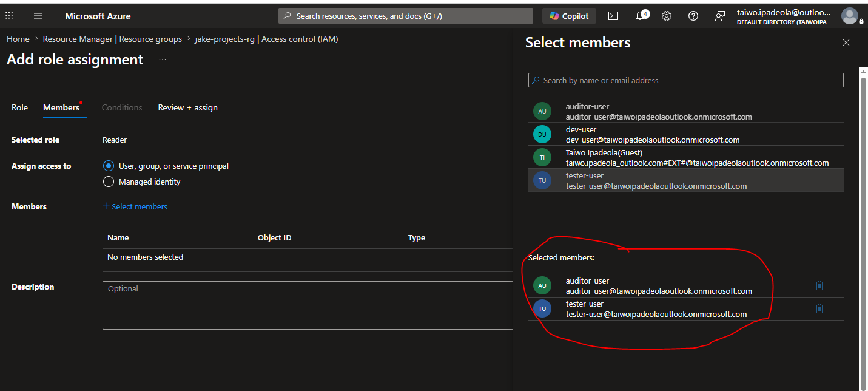Launch Cloud Shell from the top bar
The height and width of the screenshot is (391, 868).
pos(613,16)
